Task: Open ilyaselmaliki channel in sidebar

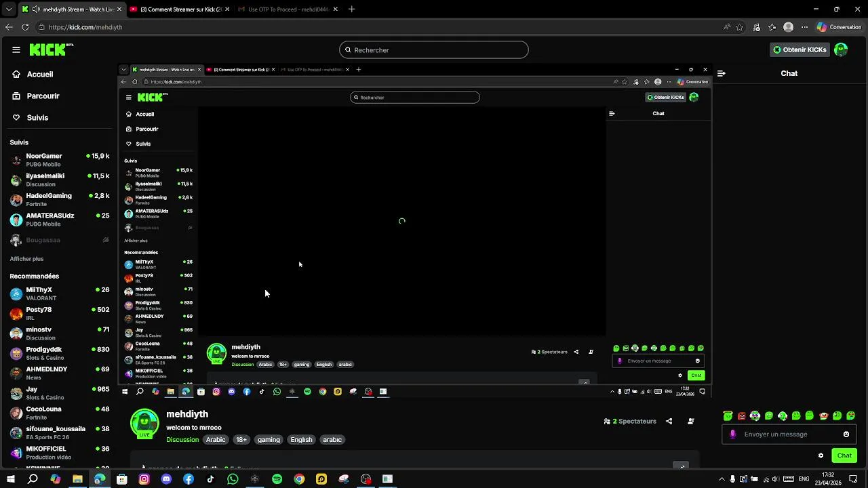Action: click(x=60, y=180)
